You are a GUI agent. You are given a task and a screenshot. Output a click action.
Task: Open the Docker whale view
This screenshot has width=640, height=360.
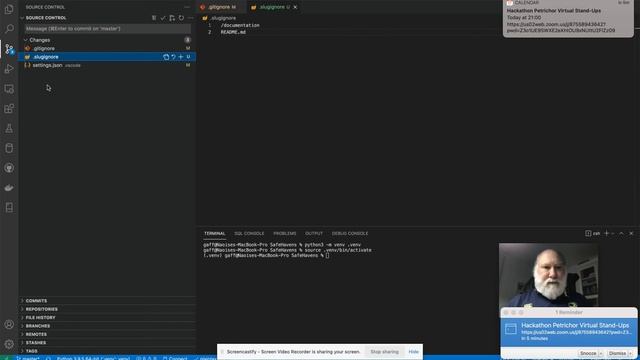point(9,188)
